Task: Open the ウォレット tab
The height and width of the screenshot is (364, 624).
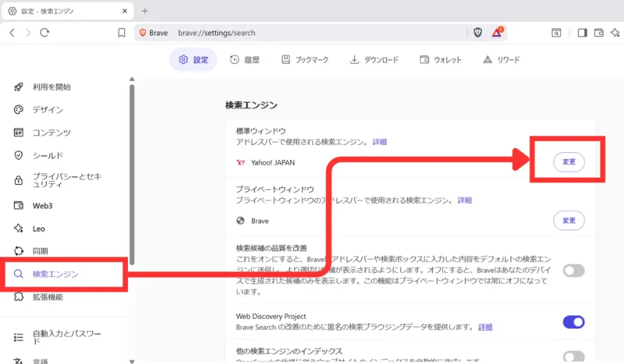Action: 440,59
